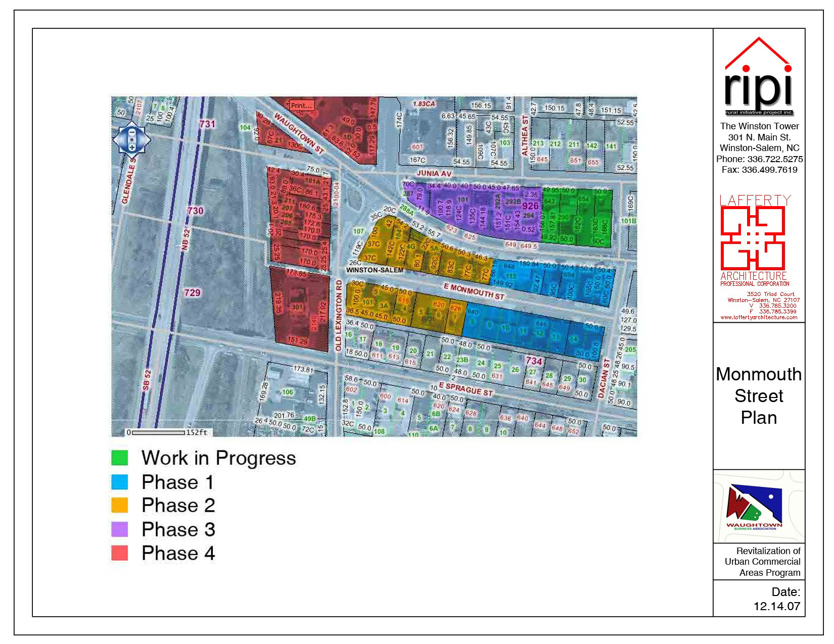Click the E Sprague St street label
Image resolution: width=834 pixels, height=644 pixels.
[x=466, y=389]
